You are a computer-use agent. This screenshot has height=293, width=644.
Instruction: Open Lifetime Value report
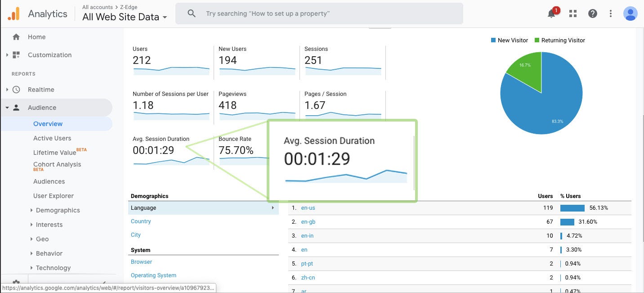[x=55, y=153]
